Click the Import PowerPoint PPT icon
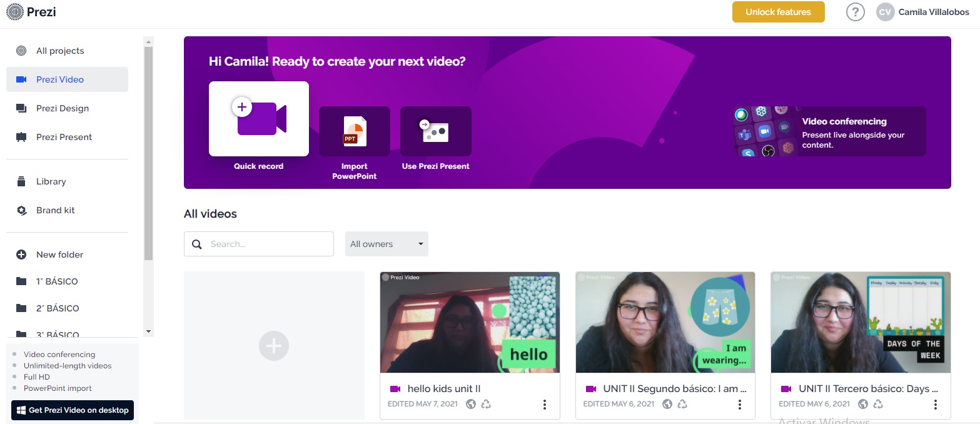This screenshot has width=980, height=424. [x=355, y=131]
